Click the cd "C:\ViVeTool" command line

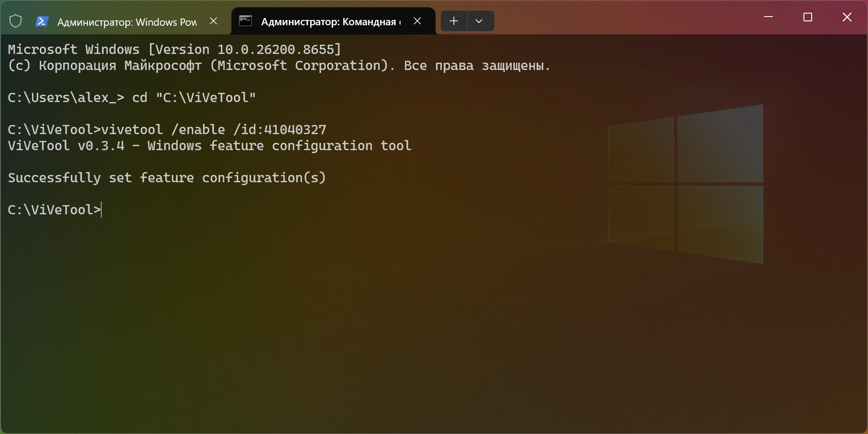[132, 97]
